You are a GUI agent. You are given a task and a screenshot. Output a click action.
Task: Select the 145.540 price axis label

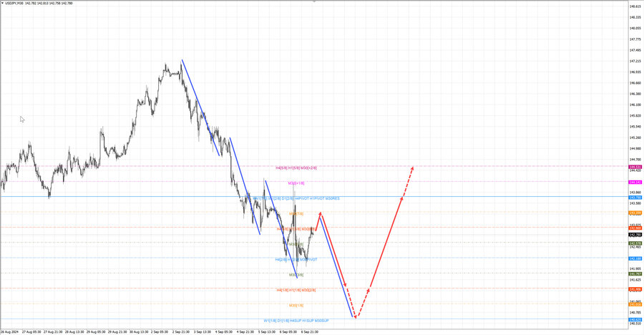[x=635, y=127]
